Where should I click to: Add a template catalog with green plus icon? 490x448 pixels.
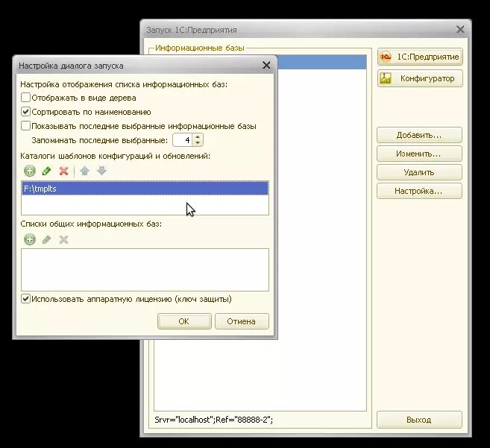pyautogui.click(x=30, y=171)
